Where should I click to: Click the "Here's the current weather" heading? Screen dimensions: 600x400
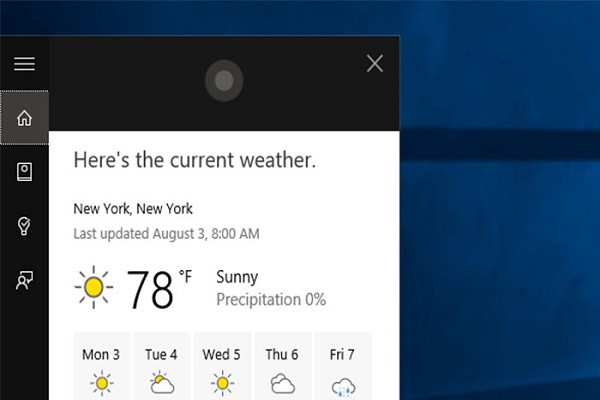pos(196,160)
